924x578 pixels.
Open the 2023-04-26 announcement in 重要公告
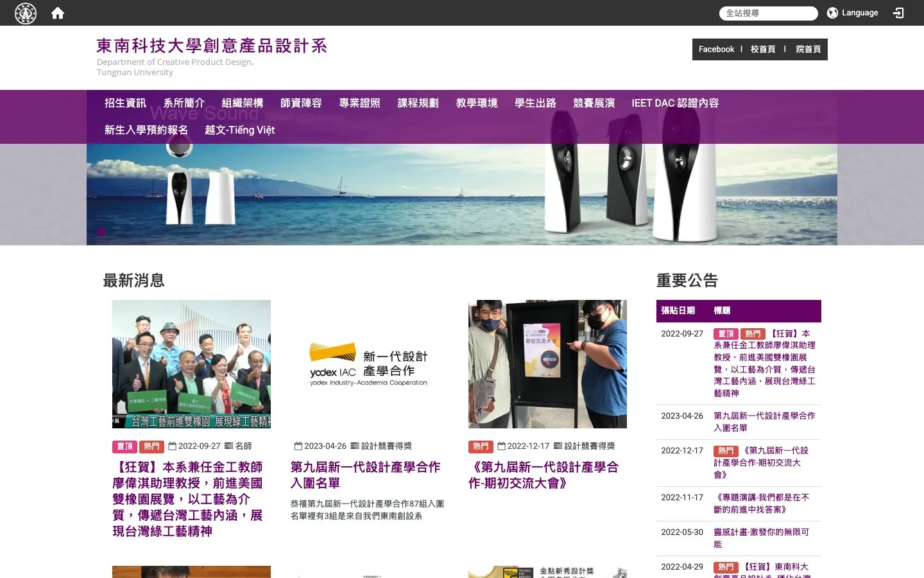tap(765, 422)
